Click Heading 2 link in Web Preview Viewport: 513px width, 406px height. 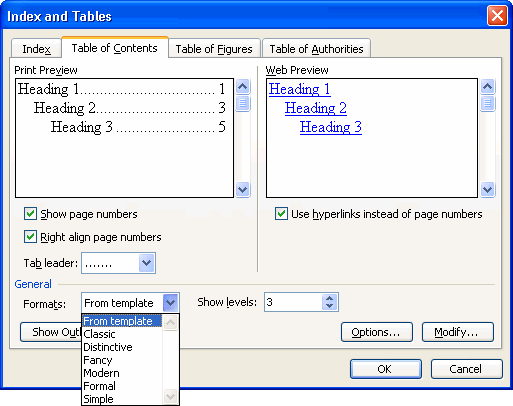pyautogui.click(x=316, y=108)
